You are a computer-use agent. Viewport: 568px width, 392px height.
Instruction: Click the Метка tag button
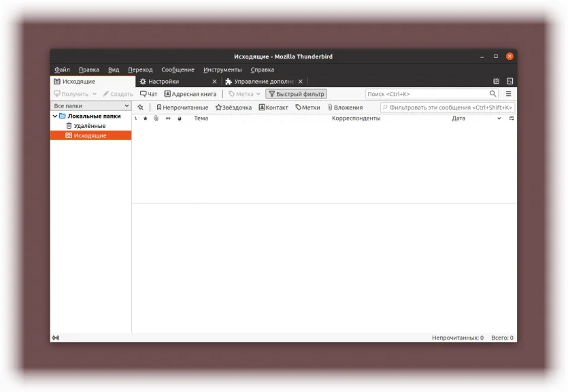pyautogui.click(x=241, y=94)
